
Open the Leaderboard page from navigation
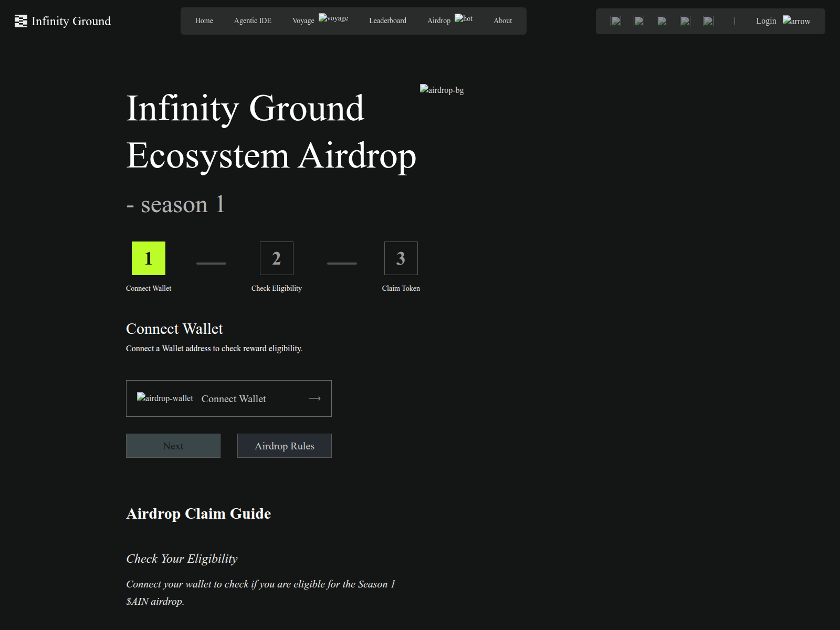point(387,20)
